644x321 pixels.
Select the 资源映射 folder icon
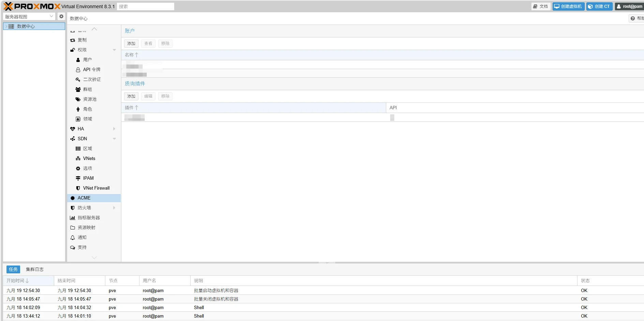click(73, 227)
